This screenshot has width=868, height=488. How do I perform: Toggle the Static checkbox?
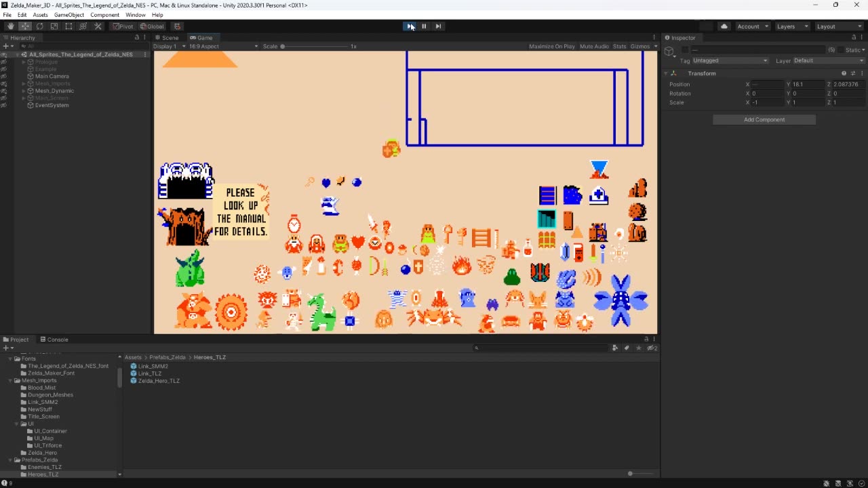tap(842, 50)
